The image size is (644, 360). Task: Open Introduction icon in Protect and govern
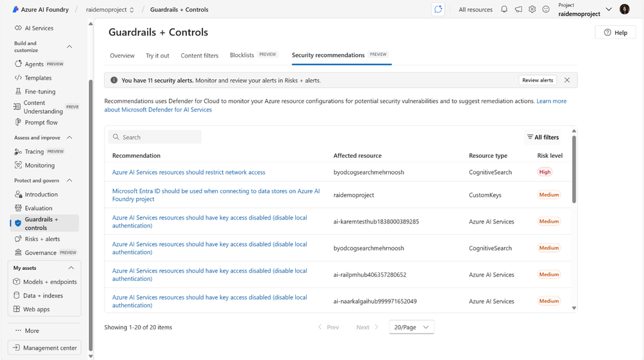pyautogui.click(x=18, y=194)
